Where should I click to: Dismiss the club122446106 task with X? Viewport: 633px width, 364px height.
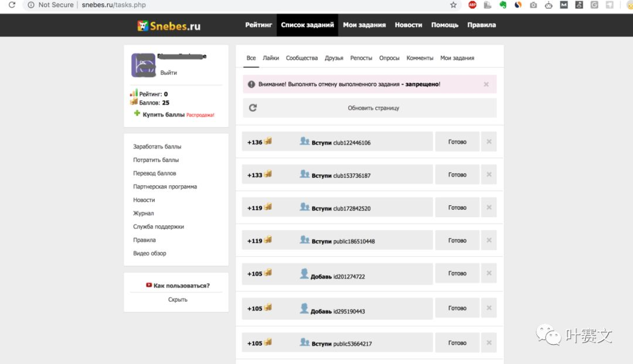(x=489, y=142)
